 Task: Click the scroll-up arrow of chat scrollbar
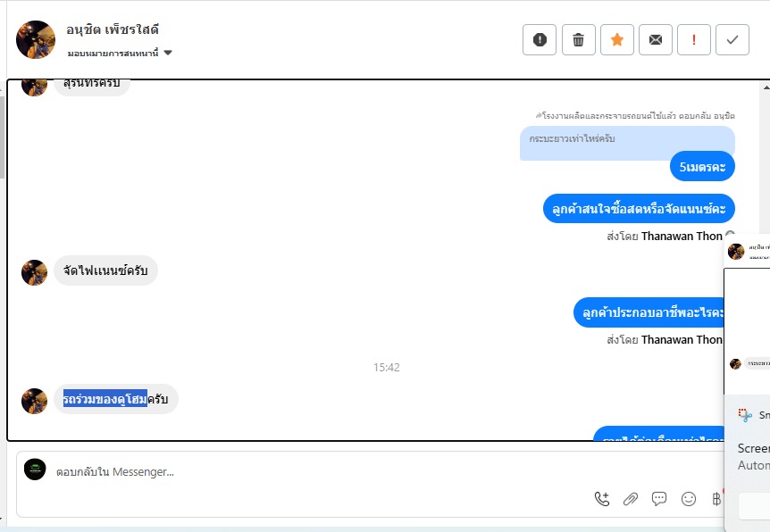click(766, 87)
